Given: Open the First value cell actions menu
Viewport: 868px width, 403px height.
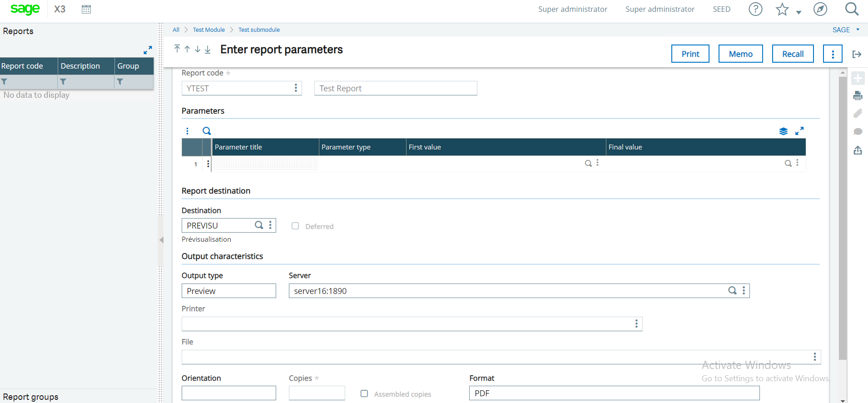Looking at the screenshot, I should (597, 163).
